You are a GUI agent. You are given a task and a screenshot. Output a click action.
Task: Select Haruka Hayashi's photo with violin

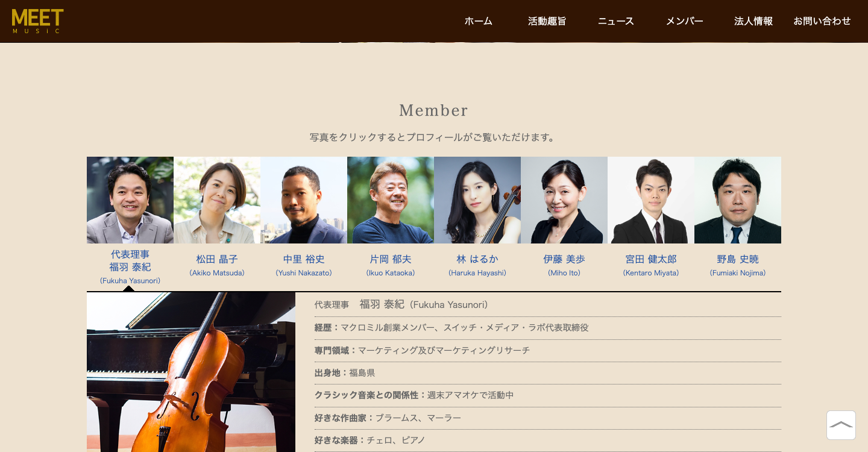click(477, 200)
